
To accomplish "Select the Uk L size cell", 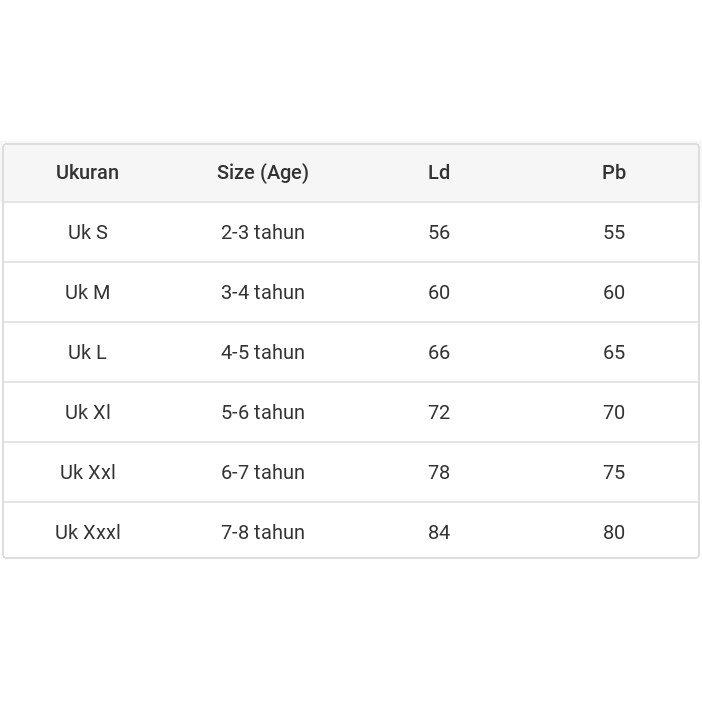I will (87, 352).
